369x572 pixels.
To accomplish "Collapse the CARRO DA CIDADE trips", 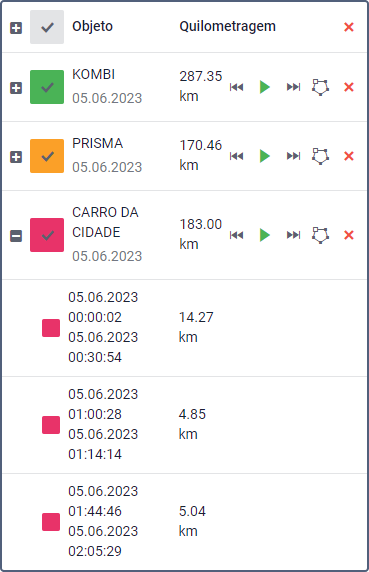I will (16, 236).
